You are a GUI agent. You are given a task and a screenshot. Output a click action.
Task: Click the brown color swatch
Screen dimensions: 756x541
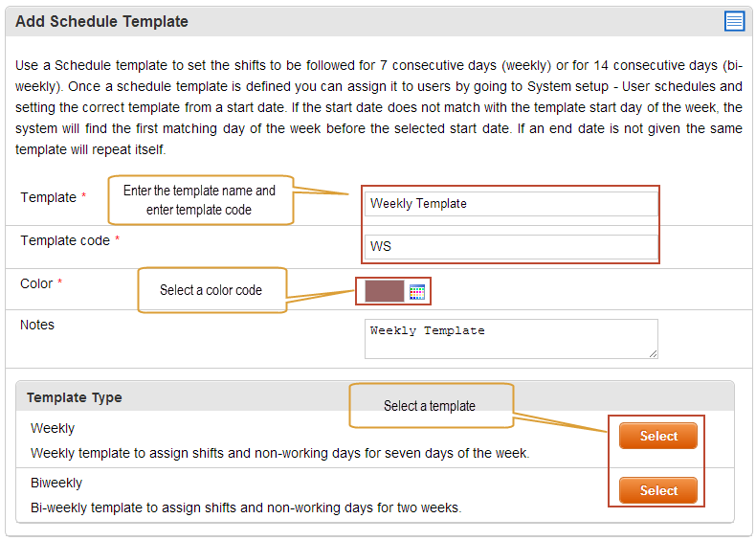(385, 291)
